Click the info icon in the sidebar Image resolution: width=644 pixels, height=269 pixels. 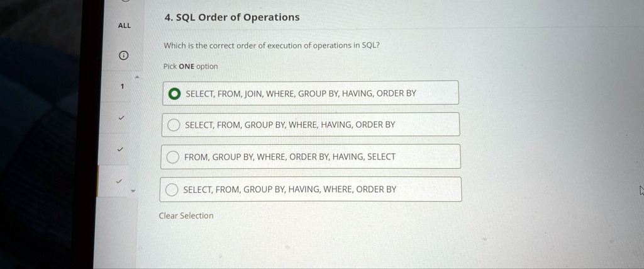coord(123,56)
